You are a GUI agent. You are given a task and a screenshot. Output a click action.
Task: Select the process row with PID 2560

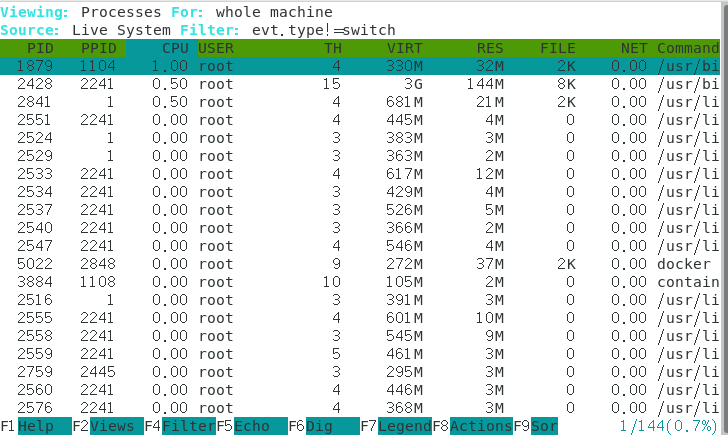360,390
